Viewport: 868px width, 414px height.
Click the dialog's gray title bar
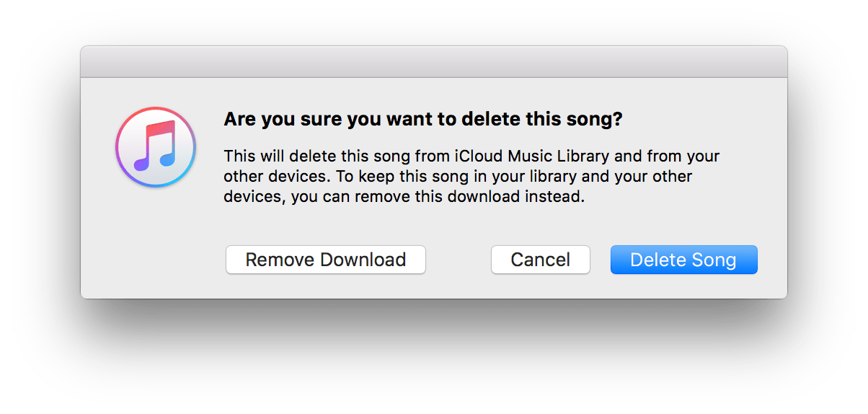[433, 62]
